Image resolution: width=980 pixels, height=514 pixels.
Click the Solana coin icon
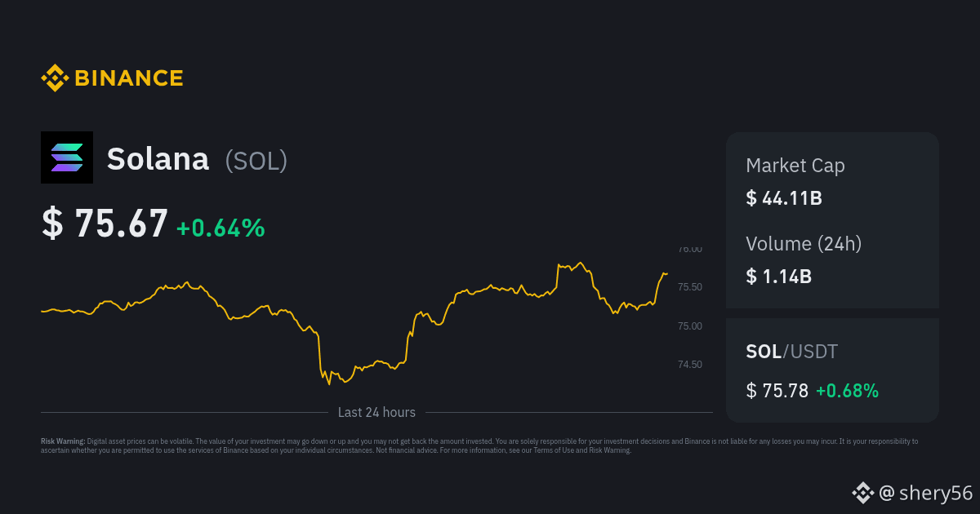pyautogui.click(x=67, y=157)
